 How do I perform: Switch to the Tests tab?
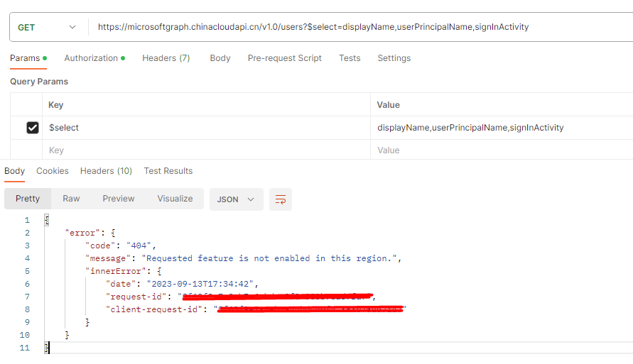[350, 58]
